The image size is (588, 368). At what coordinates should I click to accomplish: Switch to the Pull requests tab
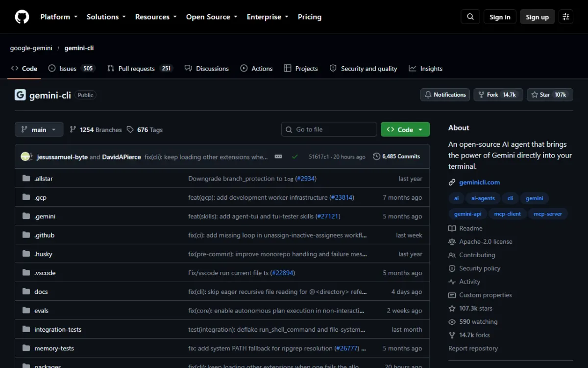coord(140,69)
